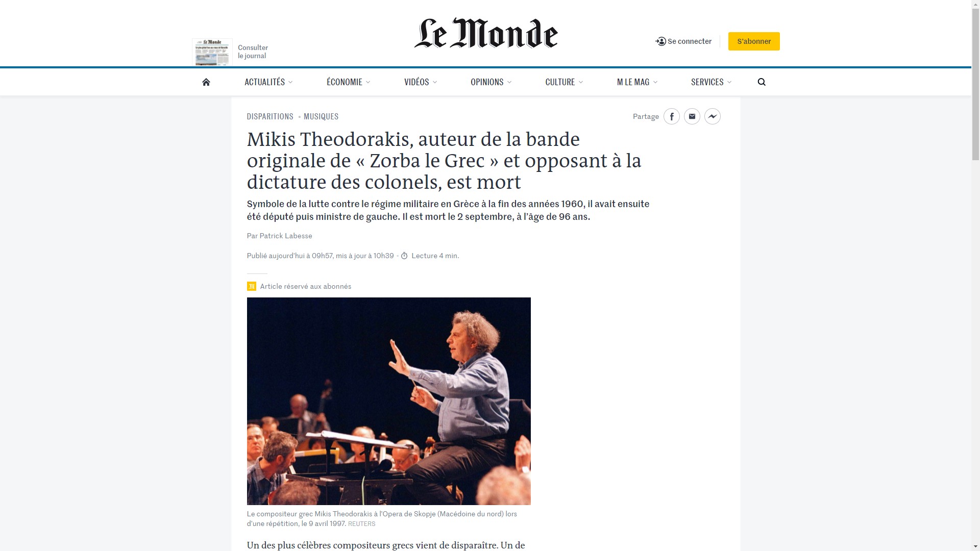
Task: Click the yellow subscriber-only article badge
Action: (x=251, y=286)
